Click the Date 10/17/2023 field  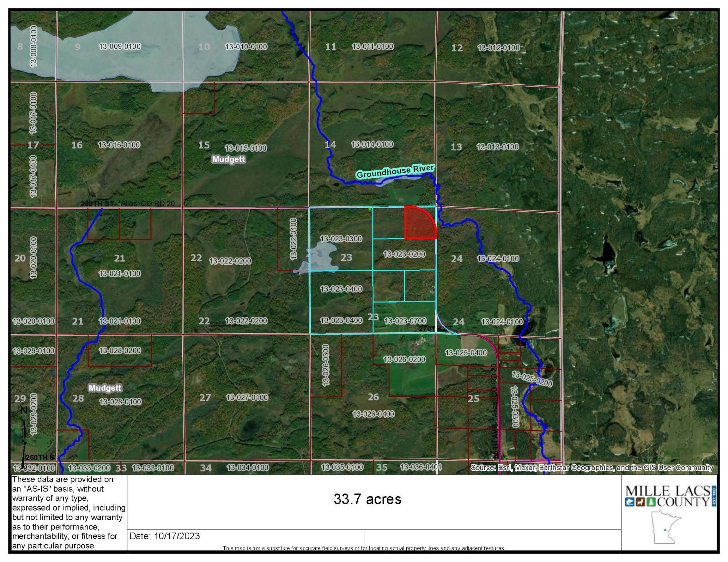click(x=164, y=536)
